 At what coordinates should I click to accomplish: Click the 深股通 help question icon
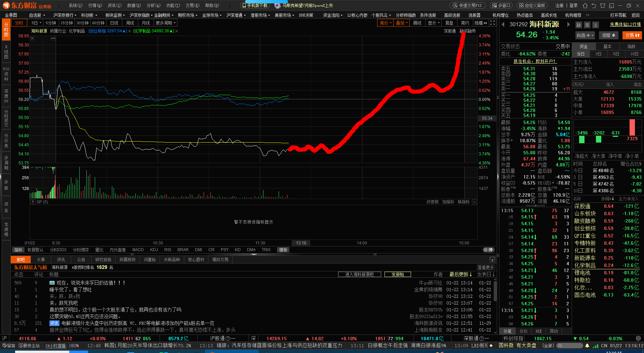point(481,339)
